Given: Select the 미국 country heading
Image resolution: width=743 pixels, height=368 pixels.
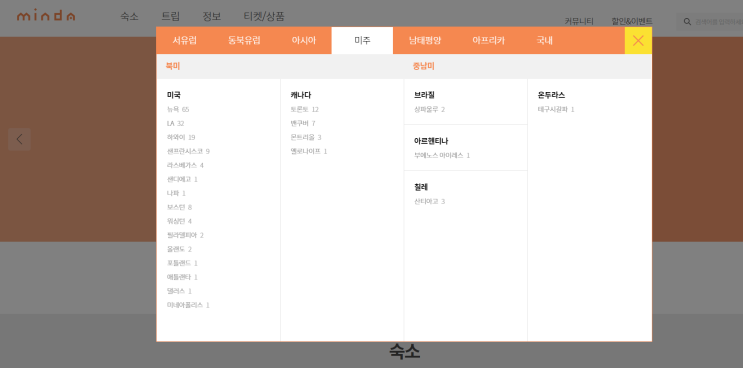Looking at the screenshot, I should (173, 95).
